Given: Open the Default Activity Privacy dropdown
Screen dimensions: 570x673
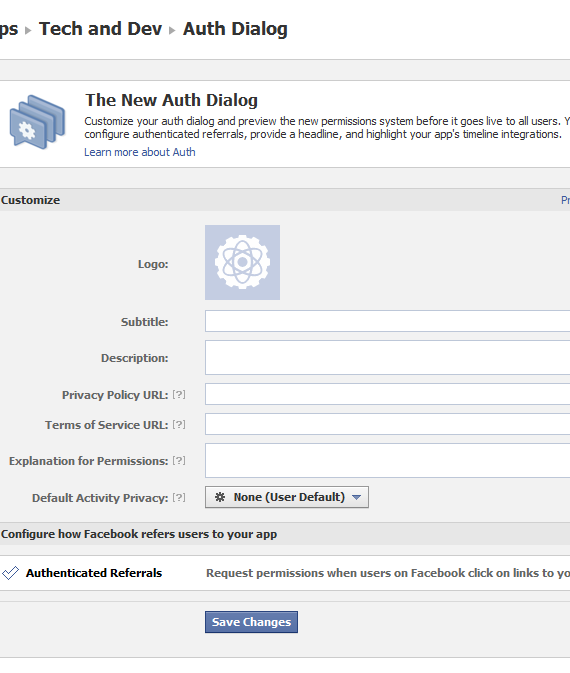Looking at the screenshot, I should pos(287,497).
